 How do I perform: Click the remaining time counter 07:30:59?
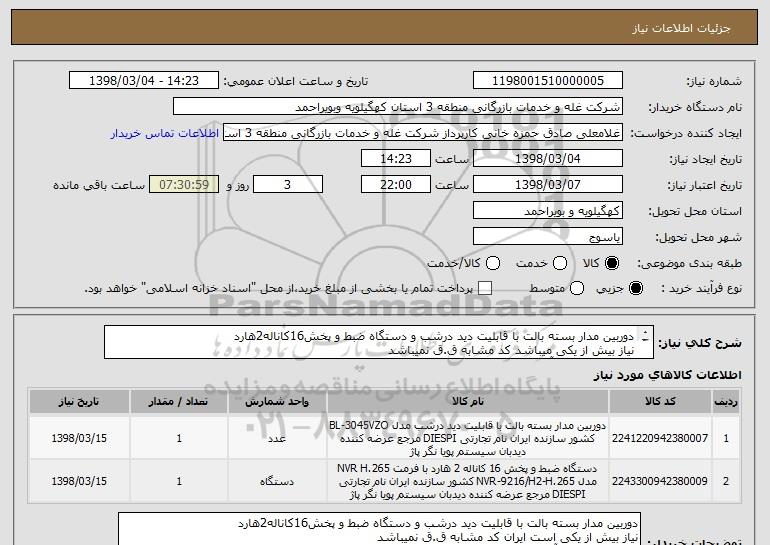184,185
